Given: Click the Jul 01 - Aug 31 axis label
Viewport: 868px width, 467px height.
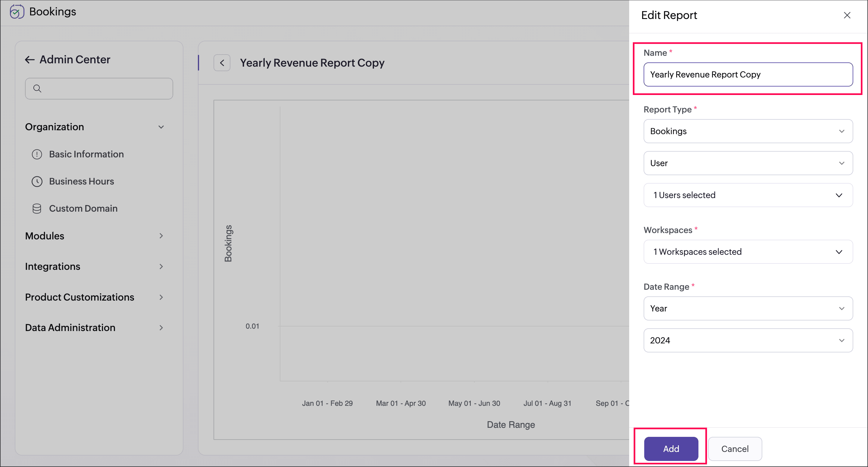Looking at the screenshot, I should [x=547, y=403].
